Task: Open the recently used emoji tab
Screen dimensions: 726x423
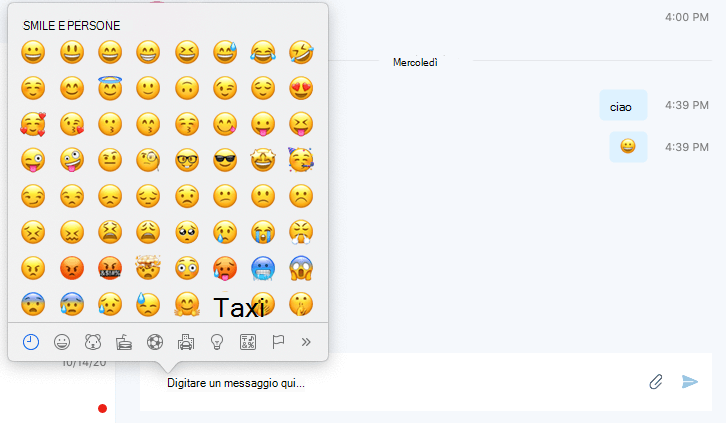Action: click(x=31, y=342)
